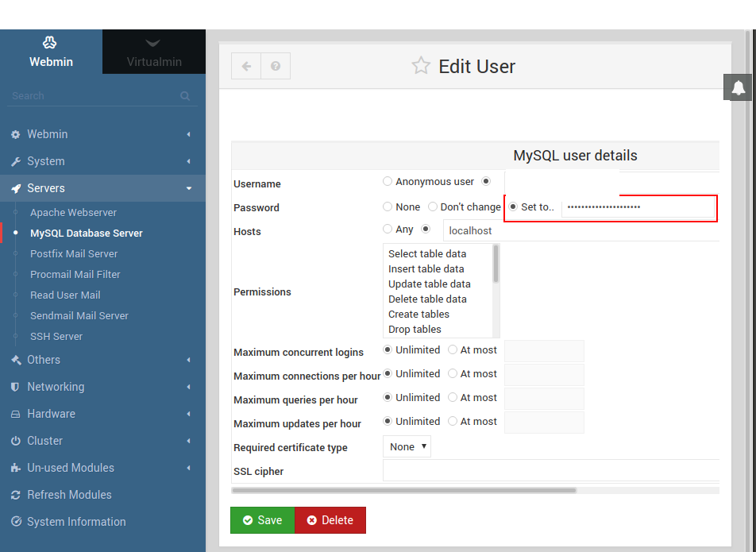Select the Anonymous user radio button
The height and width of the screenshot is (552, 756).
click(387, 181)
